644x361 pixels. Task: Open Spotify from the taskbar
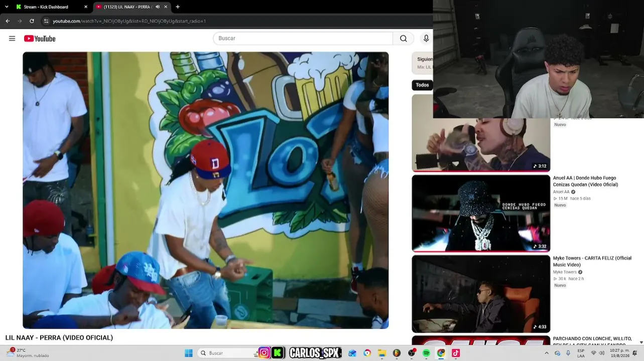426,353
